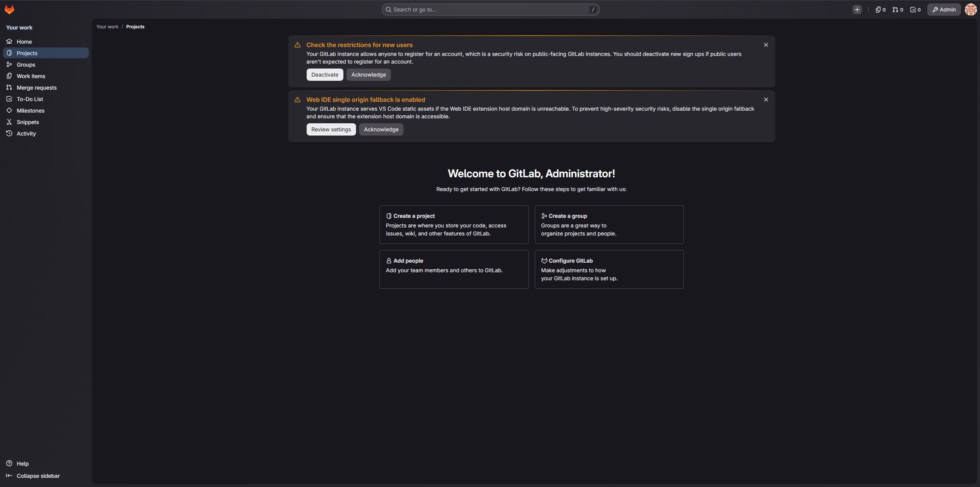The width and height of the screenshot is (980, 487).
Task: Select Projects in the sidebar
Action: [46, 53]
